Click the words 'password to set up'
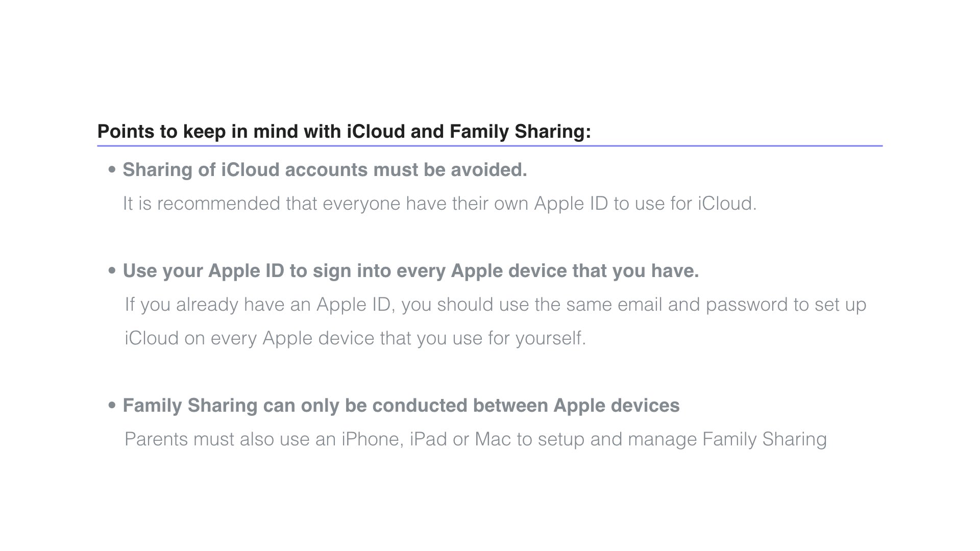The image size is (980, 551). pyautogui.click(x=786, y=305)
